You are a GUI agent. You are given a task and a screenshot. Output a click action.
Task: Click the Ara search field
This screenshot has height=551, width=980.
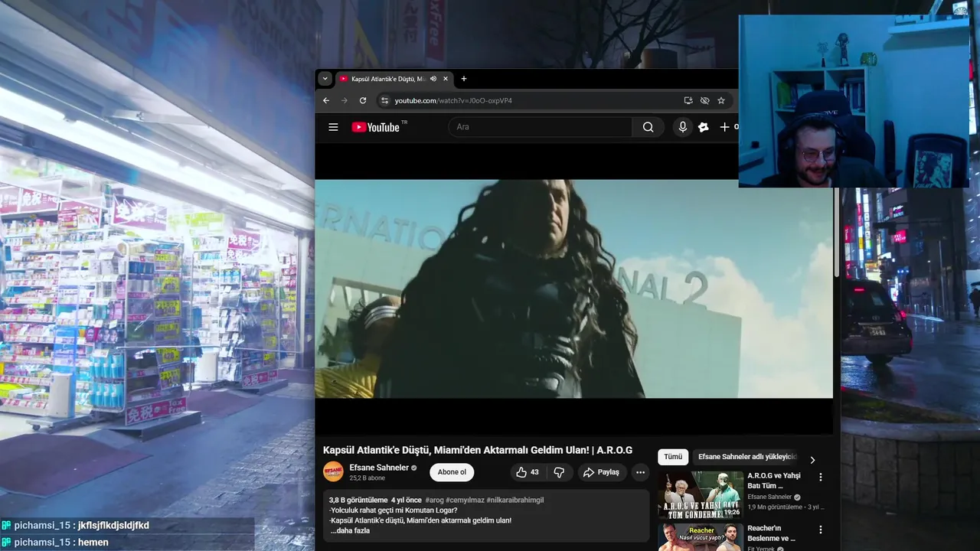pyautogui.click(x=541, y=127)
